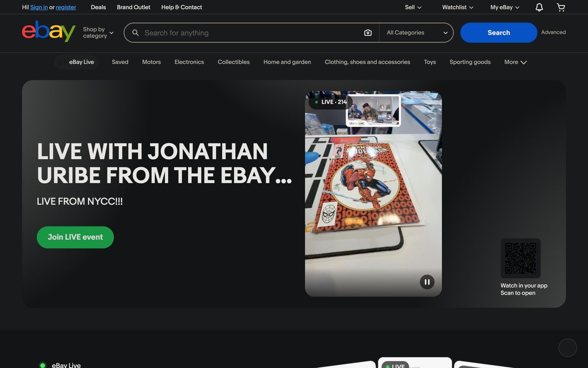This screenshot has width=588, height=368.
Task: Click the headline LIVE WITH JONATHAN URIBE
Action: pos(164,163)
